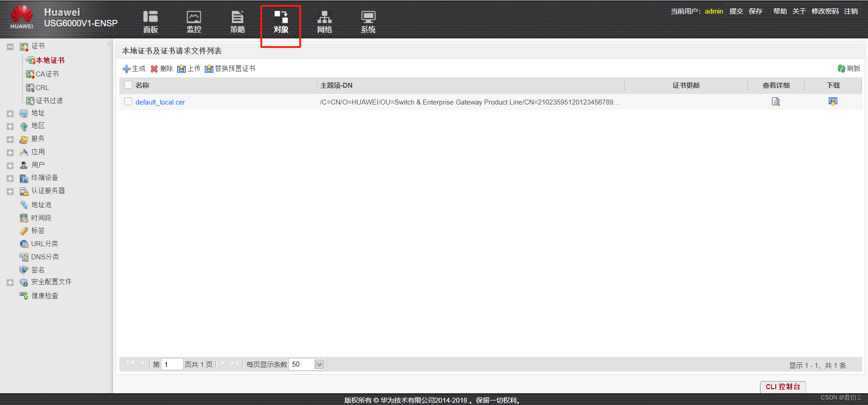This screenshot has height=405, width=868.
Task: Select 本地证书 in the tree
Action: point(50,60)
